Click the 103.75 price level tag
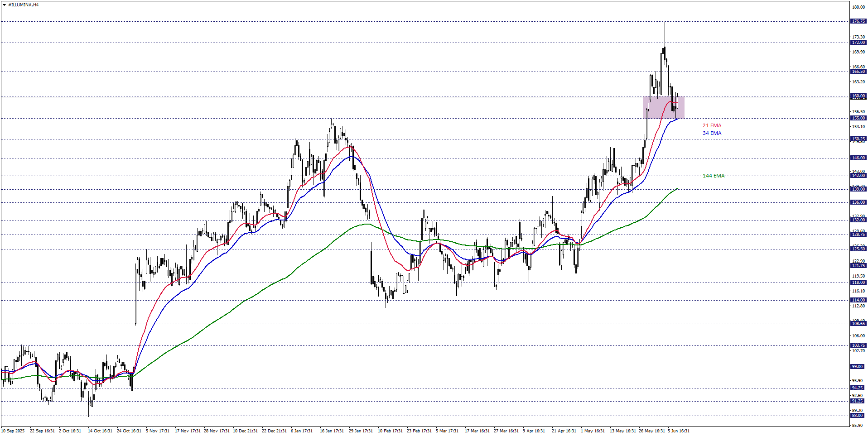This screenshot has height=436, width=868. [x=858, y=345]
